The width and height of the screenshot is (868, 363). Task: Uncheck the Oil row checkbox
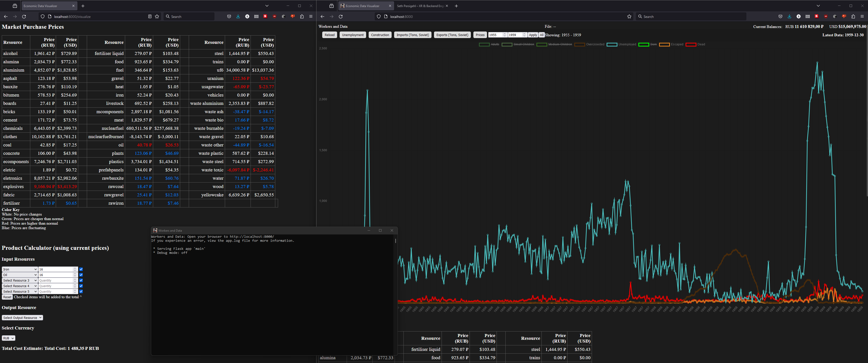[81, 275]
